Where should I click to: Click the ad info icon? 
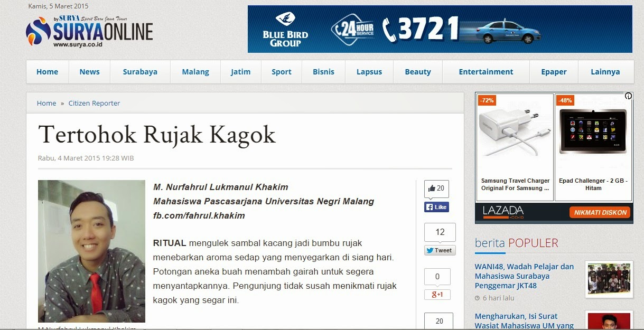[x=628, y=96]
